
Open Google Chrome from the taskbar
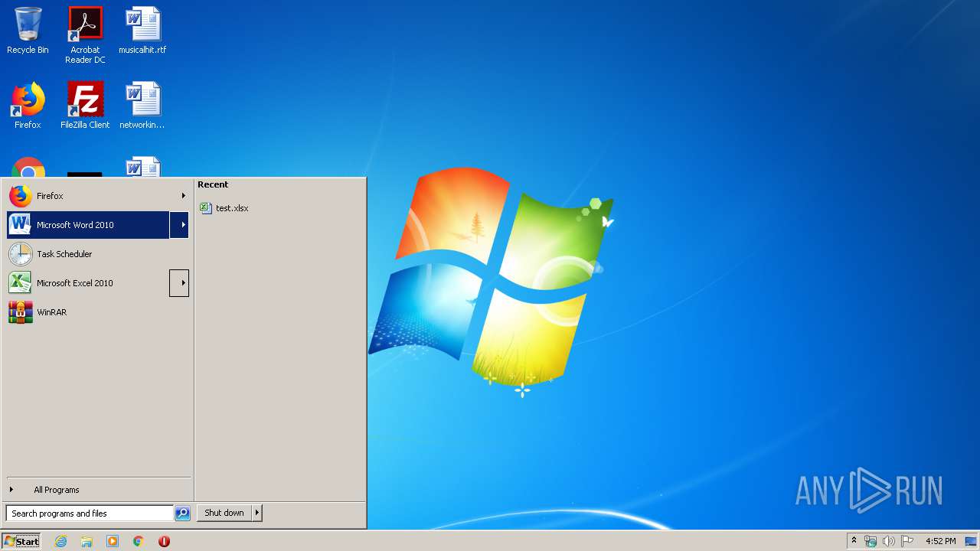(139, 541)
